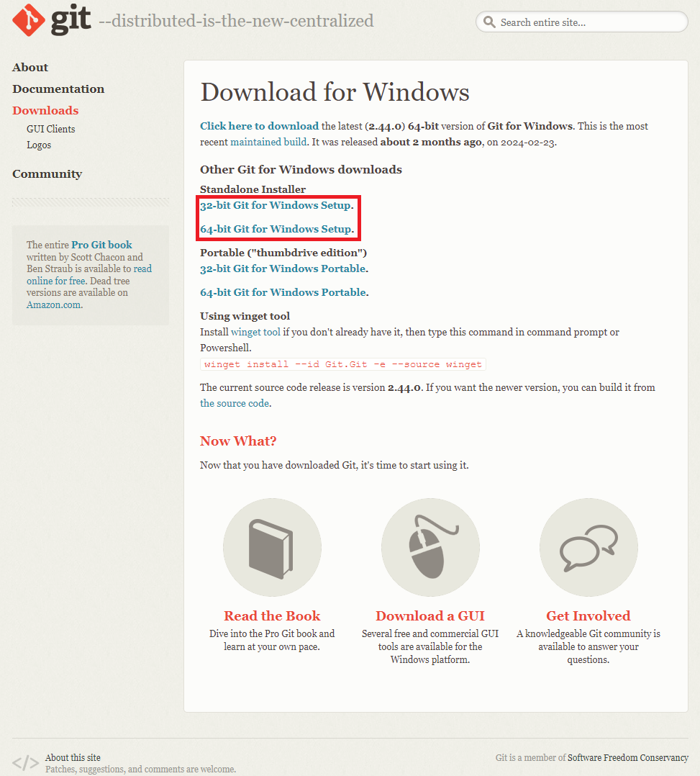Click the Using winget tool heading
The height and width of the screenshot is (776, 700).
coord(245,316)
